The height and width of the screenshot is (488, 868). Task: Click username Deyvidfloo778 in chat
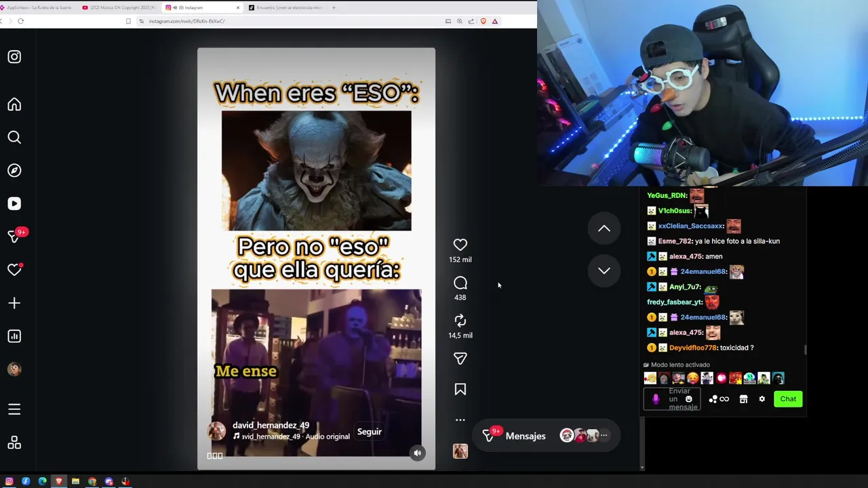pos(693,348)
